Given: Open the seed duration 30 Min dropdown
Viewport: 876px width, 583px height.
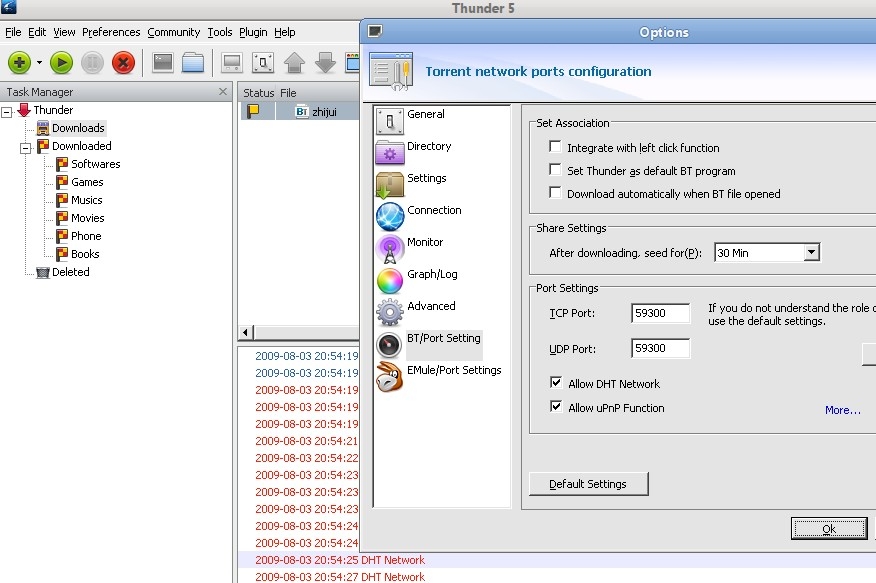Looking at the screenshot, I should click(812, 252).
